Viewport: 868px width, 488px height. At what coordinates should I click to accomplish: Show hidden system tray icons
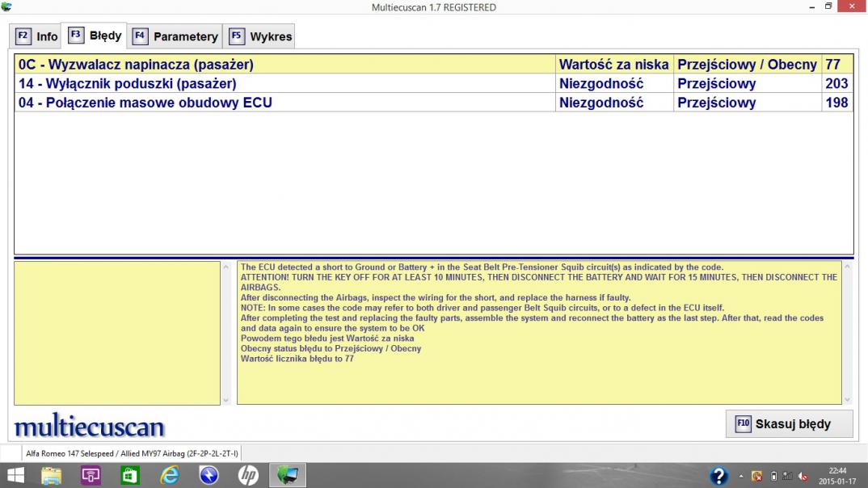coord(740,476)
